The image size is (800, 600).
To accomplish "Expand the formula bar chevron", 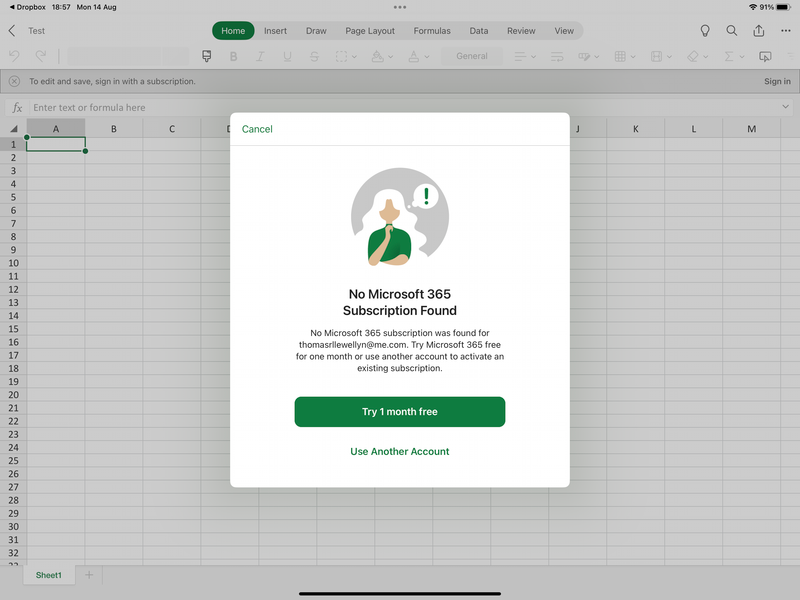I will (785, 107).
